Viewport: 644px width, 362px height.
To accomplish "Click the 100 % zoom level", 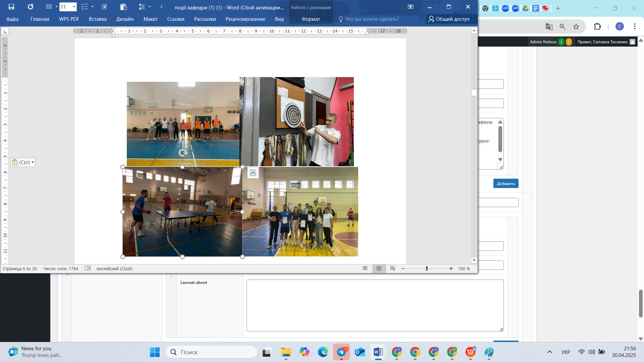I will (464, 268).
